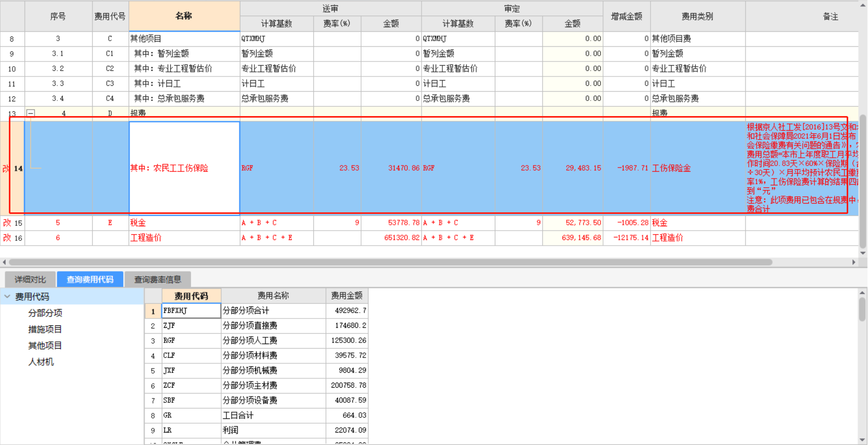Click the 审定 amount 52,773.50 cell
Image resolution: width=868 pixels, height=445 pixels.
pyautogui.click(x=573, y=223)
